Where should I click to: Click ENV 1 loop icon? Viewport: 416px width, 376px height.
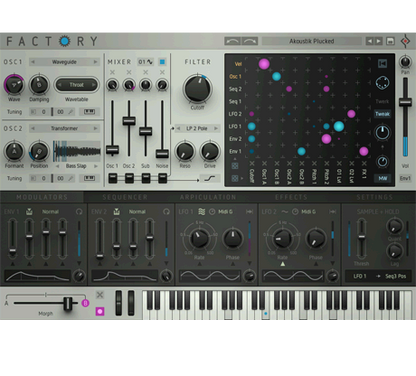(x=79, y=212)
